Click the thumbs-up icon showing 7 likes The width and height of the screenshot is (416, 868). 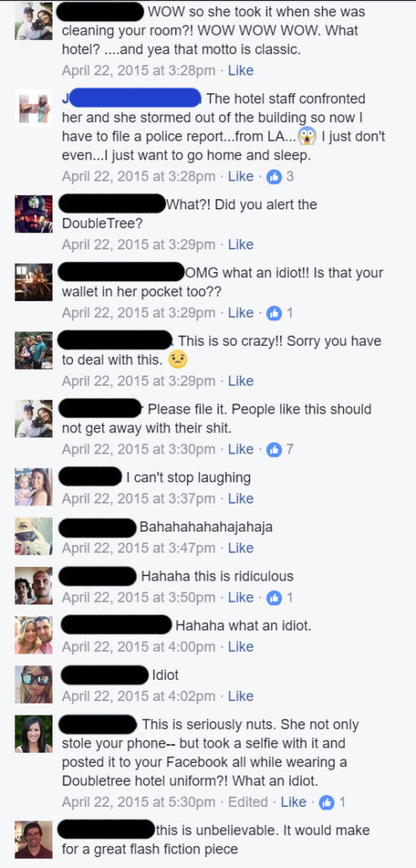[x=275, y=449]
